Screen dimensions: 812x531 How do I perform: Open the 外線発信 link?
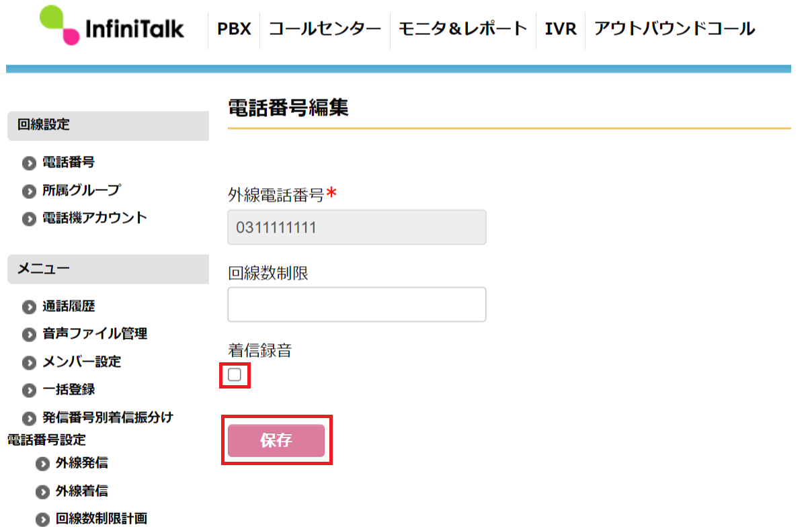click(81, 463)
